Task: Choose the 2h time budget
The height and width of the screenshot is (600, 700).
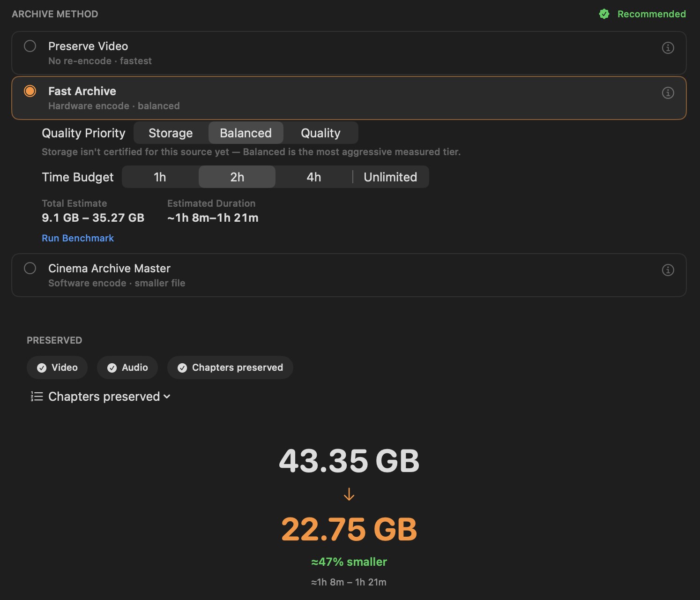Action: pos(237,177)
